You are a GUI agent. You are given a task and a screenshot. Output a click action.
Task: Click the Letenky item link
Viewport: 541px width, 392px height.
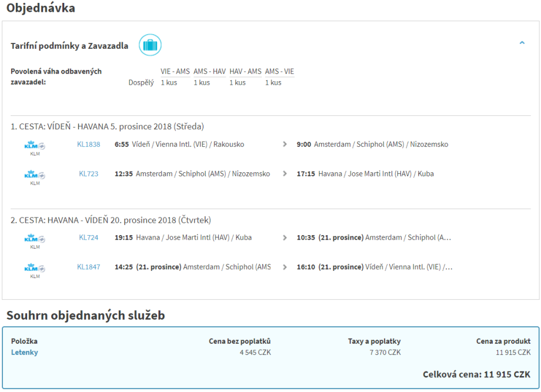click(x=25, y=353)
